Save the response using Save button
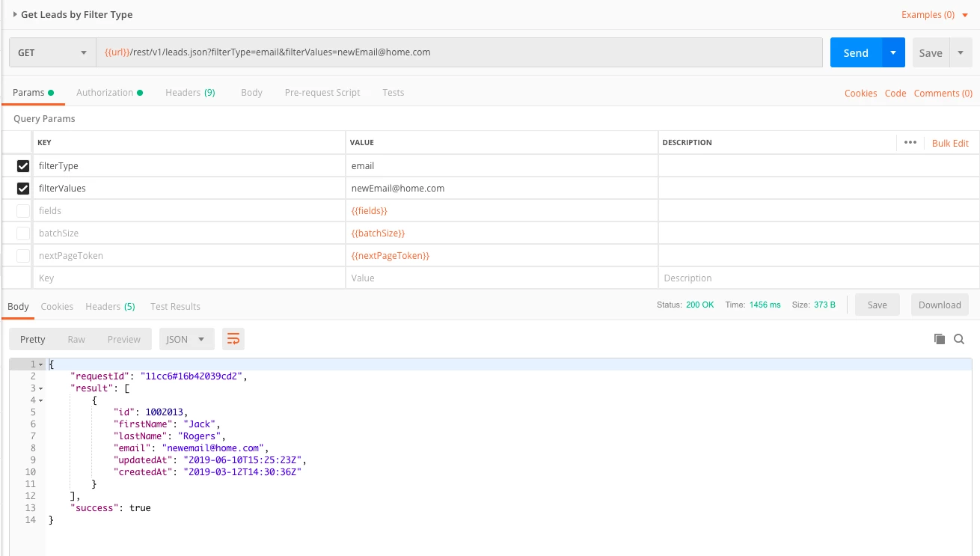The height and width of the screenshot is (556, 980). [877, 305]
